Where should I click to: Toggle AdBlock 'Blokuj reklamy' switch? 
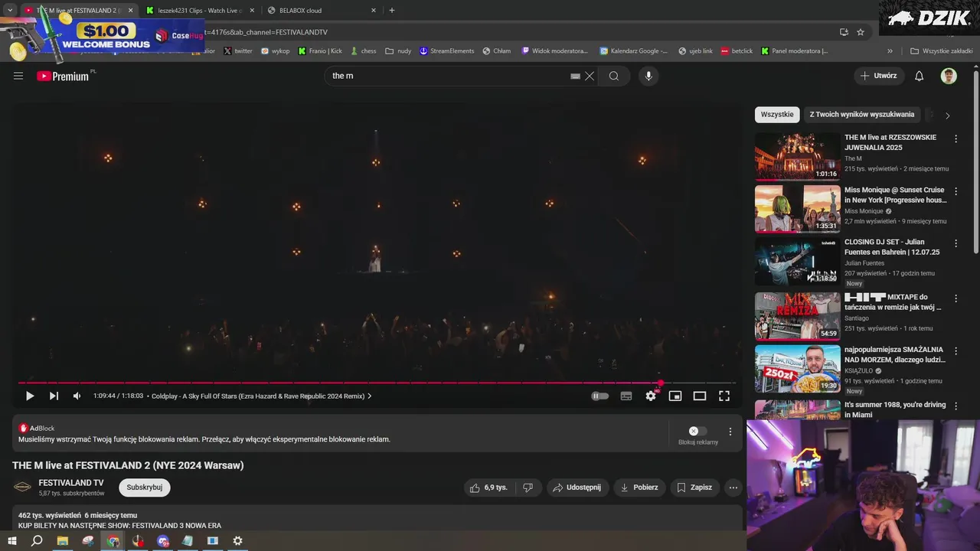[697, 431]
